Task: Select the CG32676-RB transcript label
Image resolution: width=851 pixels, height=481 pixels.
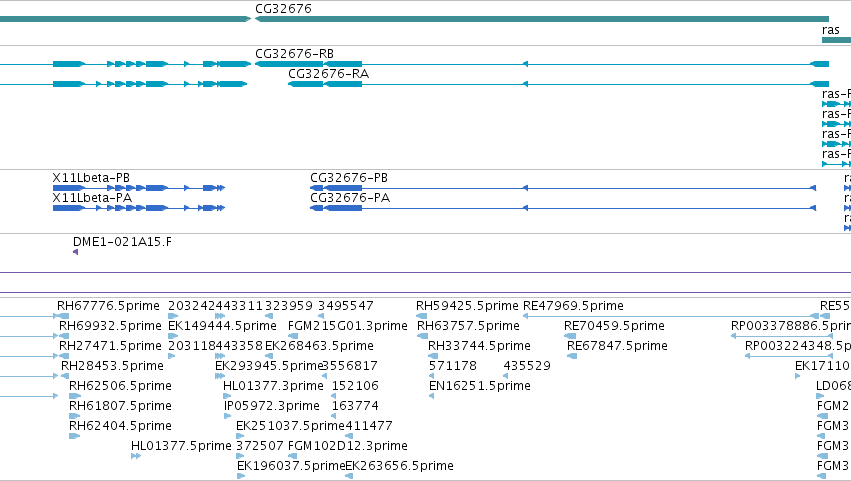Action: pos(294,54)
